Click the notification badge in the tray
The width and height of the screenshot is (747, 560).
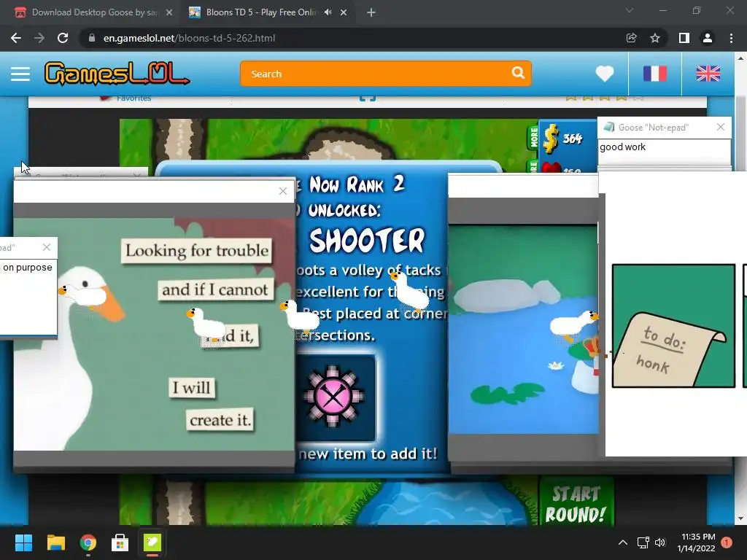click(x=727, y=542)
